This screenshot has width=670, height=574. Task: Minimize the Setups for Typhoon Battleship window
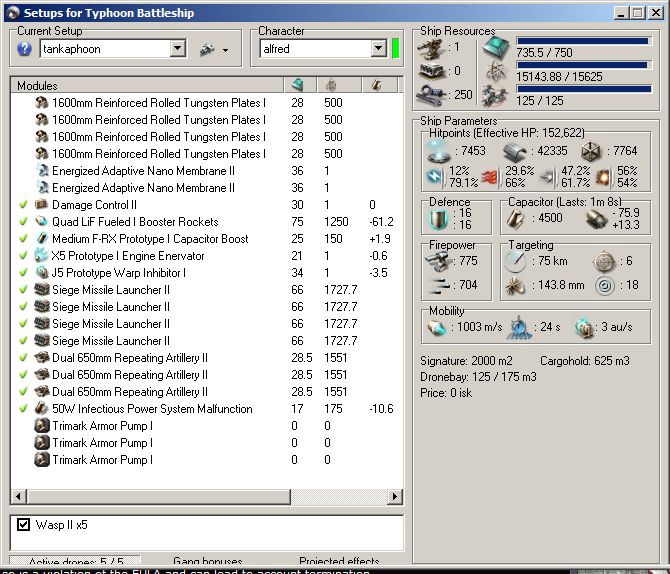(621, 13)
